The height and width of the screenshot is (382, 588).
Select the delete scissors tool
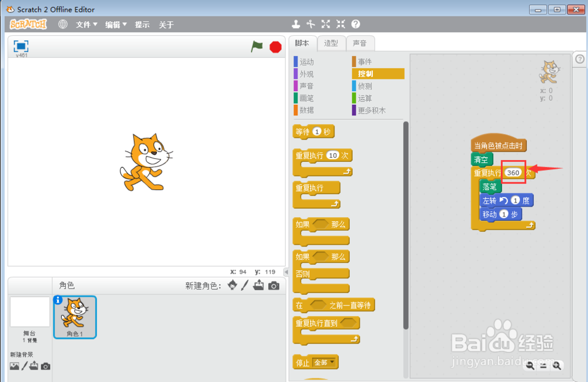pos(311,24)
